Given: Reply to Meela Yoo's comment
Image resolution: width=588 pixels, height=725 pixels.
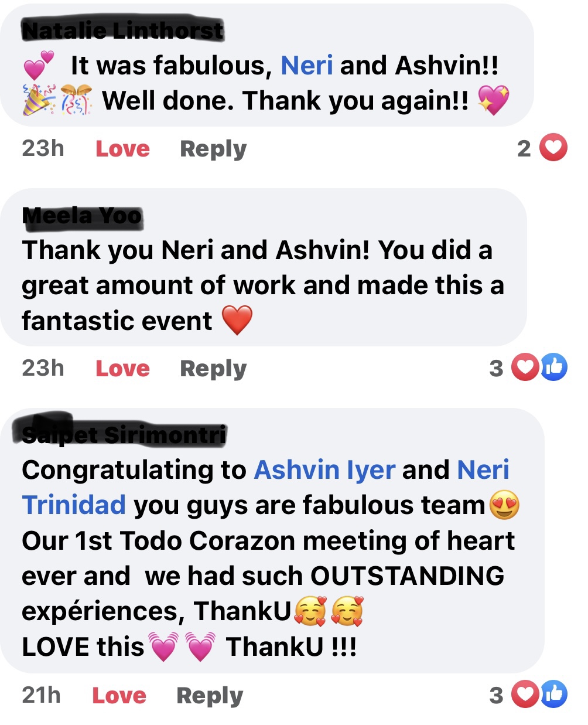Looking at the screenshot, I should tap(213, 369).
